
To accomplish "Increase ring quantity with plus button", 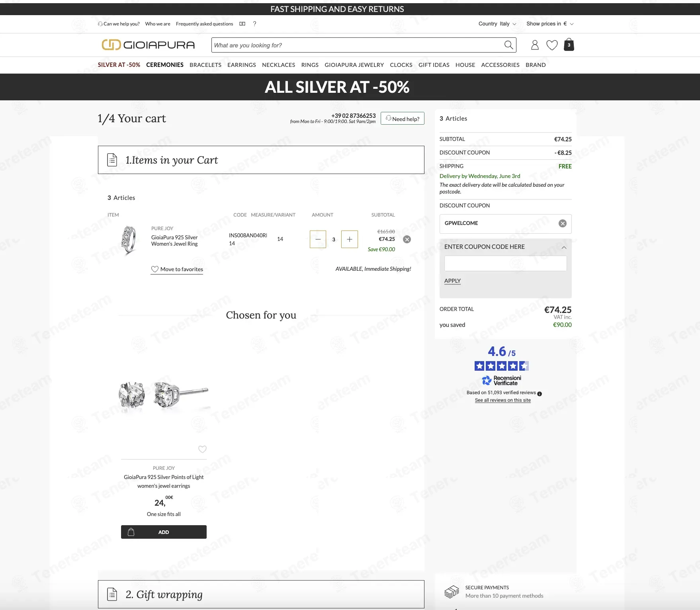I will tap(350, 239).
